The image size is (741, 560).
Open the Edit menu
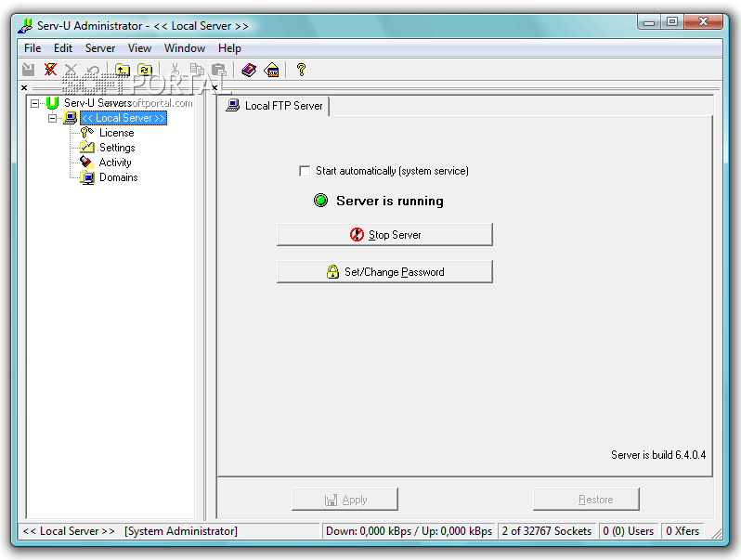click(63, 48)
